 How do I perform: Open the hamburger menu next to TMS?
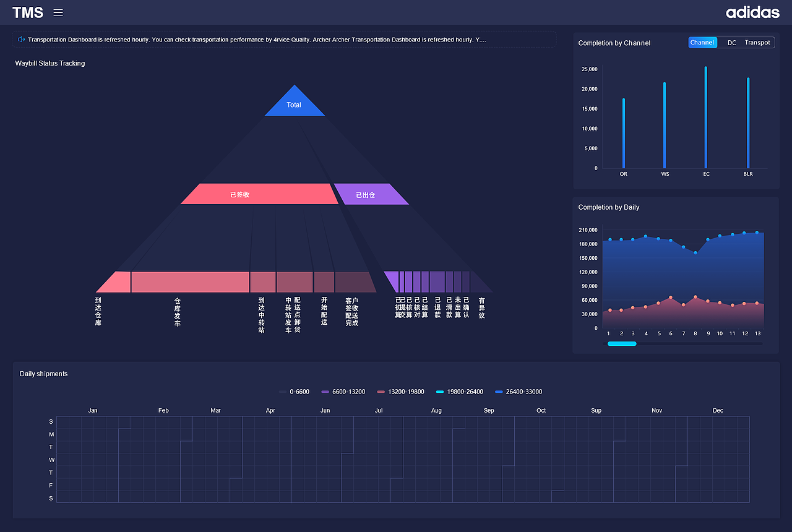tap(58, 12)
